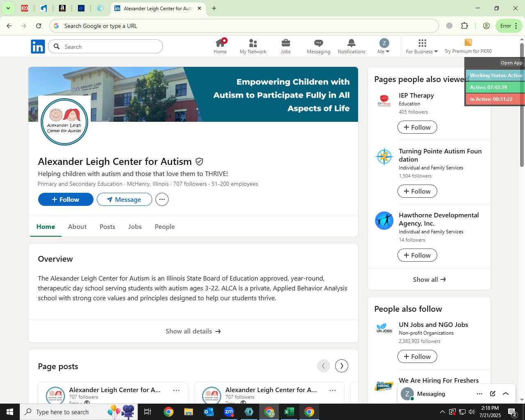The width and height of the screenshot is (525, 420).
Task: Try Premium for PKR0 link
Action: [468, 46]
